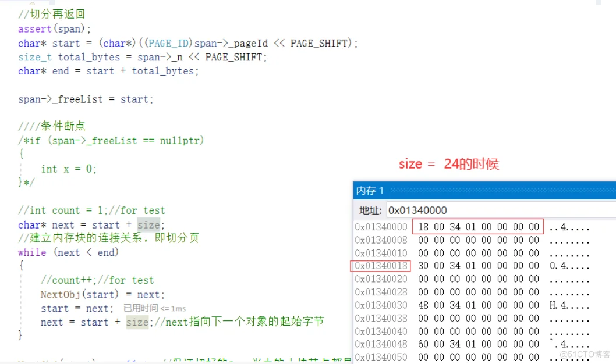Click highlighted size in next = start + size

(x=137, y=322)
